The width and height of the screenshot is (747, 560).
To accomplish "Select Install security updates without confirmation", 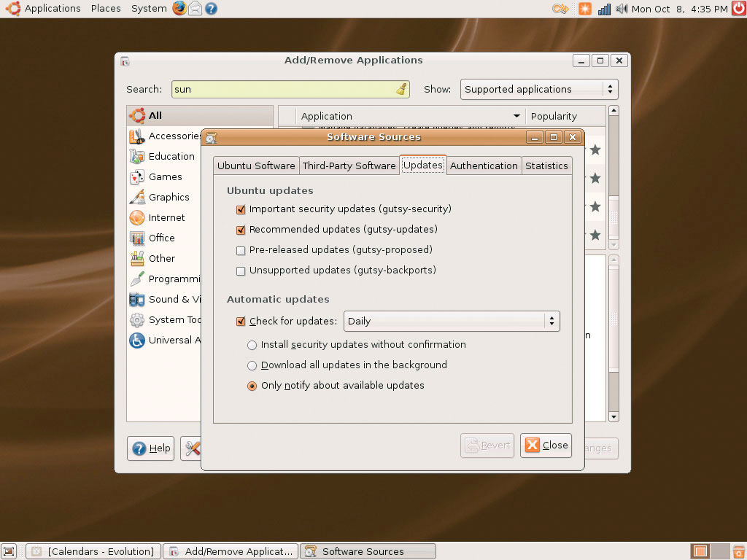I will [252, 345].
